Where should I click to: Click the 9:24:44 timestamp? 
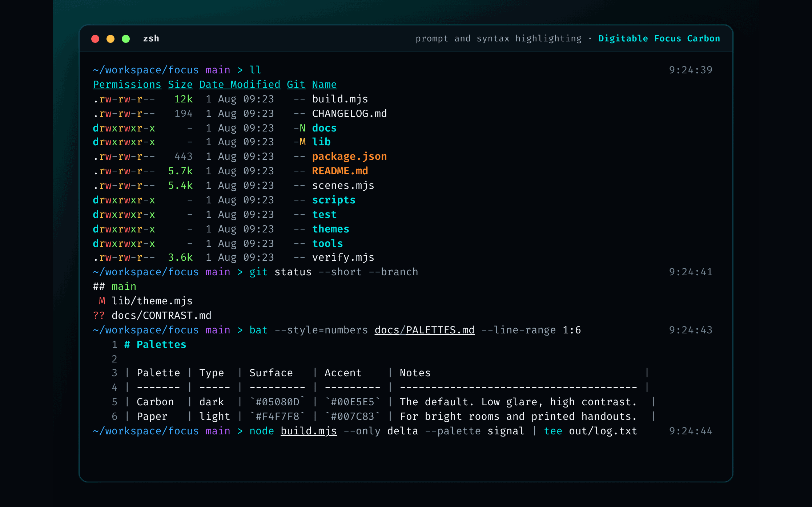coord(691,431)
